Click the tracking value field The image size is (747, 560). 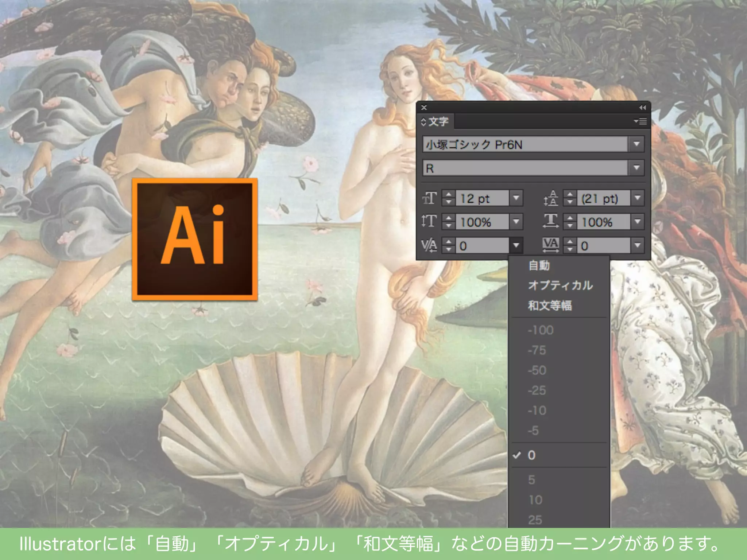(x=604, y=245)
